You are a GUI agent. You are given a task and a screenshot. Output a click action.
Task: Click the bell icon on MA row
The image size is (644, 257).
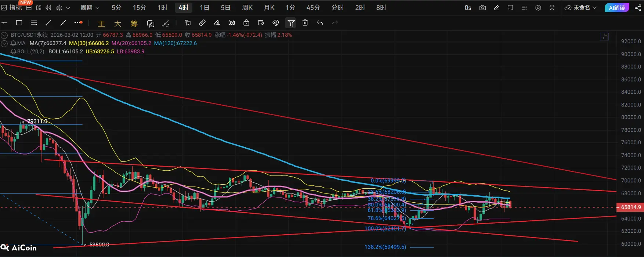tap(13, 43)
